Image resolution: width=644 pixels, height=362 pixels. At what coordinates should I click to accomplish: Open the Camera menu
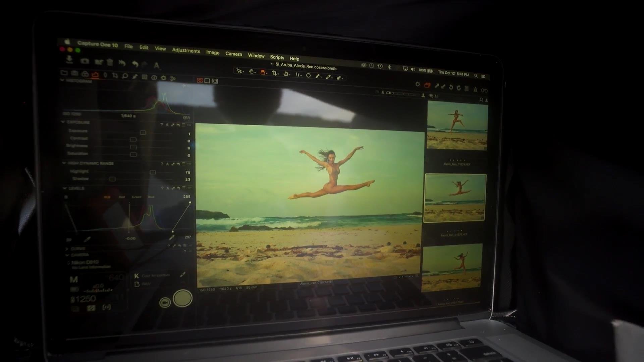tap(233, 54)
